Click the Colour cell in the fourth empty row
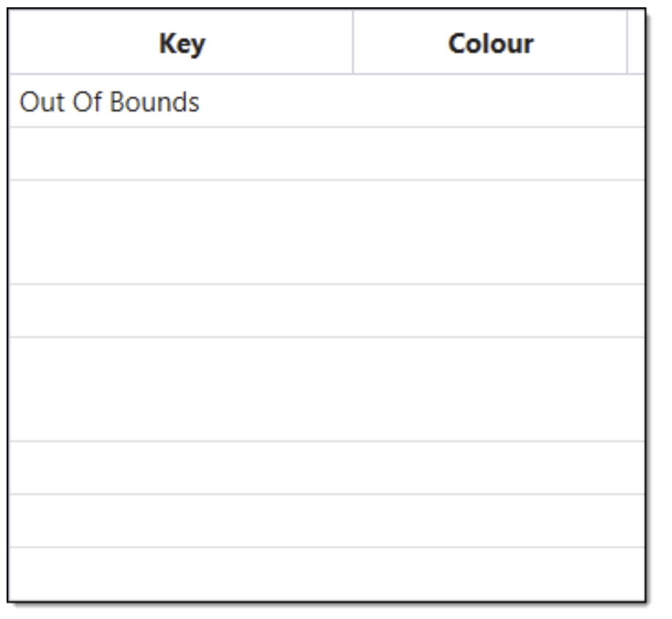 point(490,389)
